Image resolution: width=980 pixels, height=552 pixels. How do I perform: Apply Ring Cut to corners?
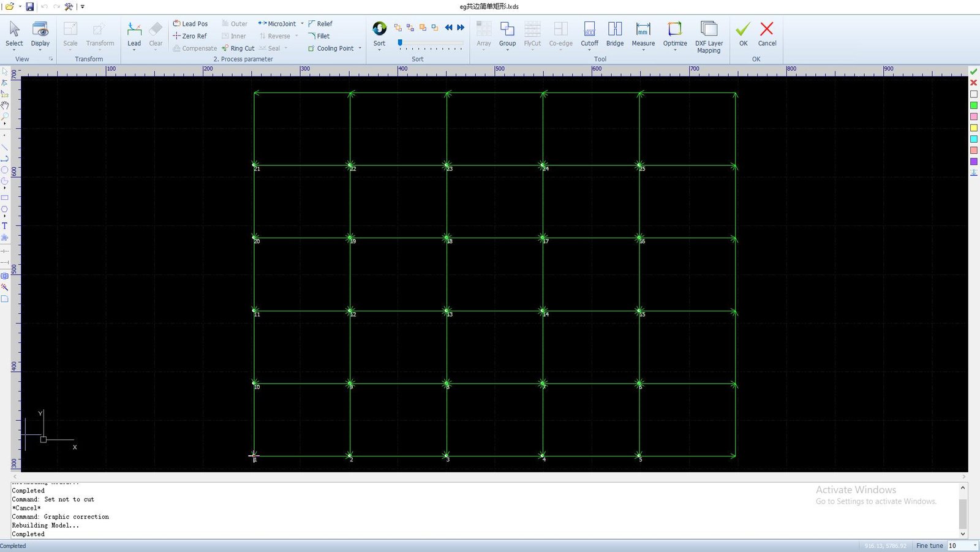238,48
